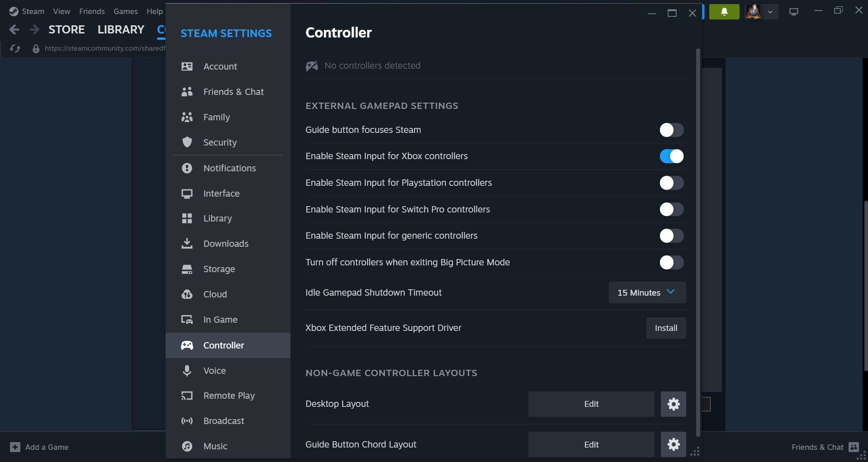The height and width of the screenshot is (462, 868).
Task: Enable Steam Input for generic controllers
Action: [671, 236]
